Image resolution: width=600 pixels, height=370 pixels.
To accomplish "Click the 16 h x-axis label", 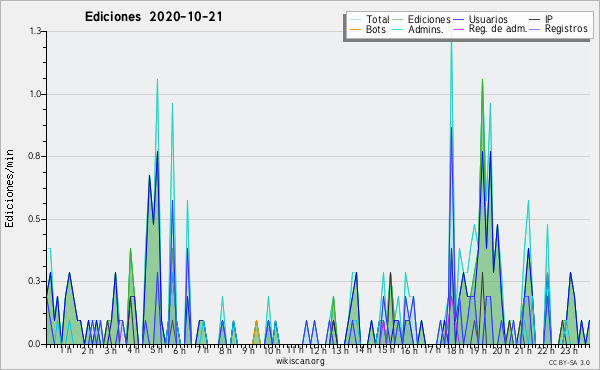I will (x=409, y=350).
